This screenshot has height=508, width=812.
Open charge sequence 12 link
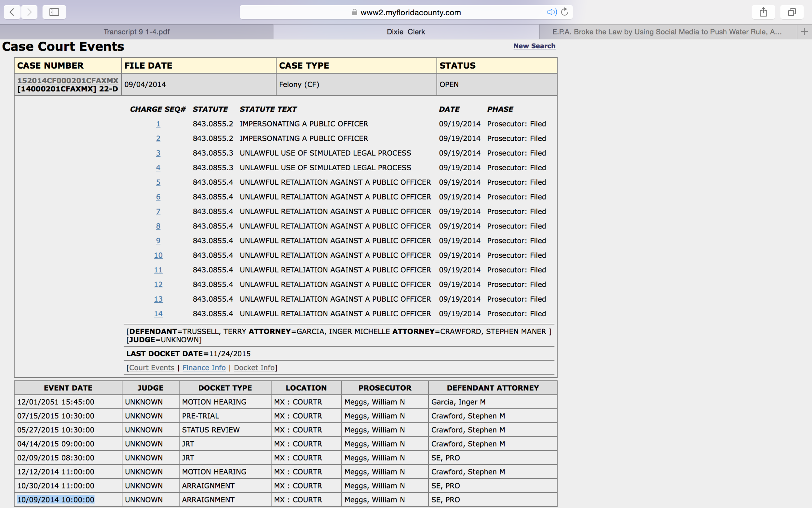(158, 285)
